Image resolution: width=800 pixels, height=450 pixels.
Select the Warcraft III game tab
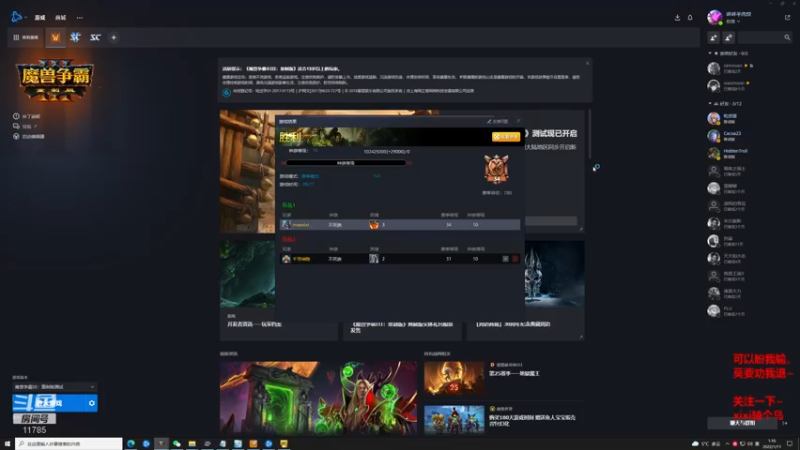[x=56, y=37]
